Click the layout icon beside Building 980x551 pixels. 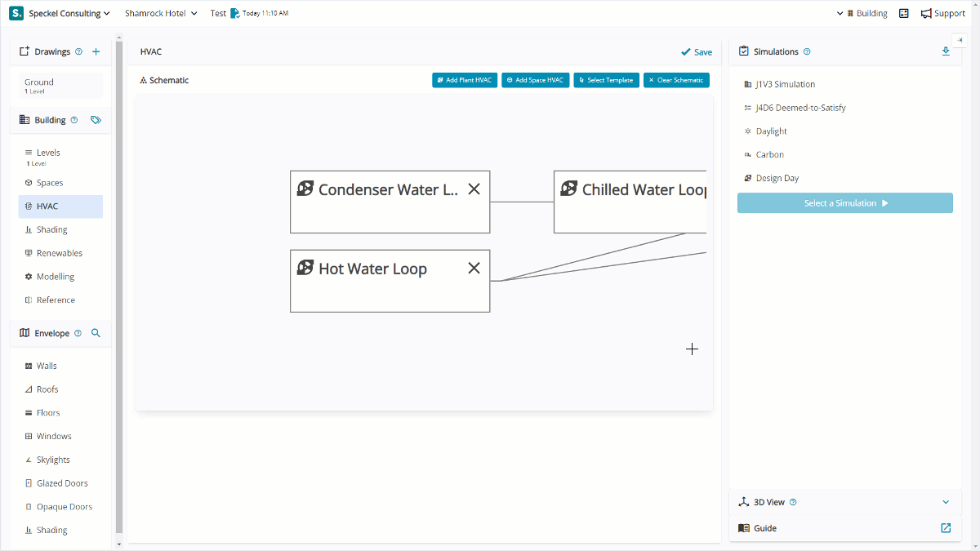904,13
